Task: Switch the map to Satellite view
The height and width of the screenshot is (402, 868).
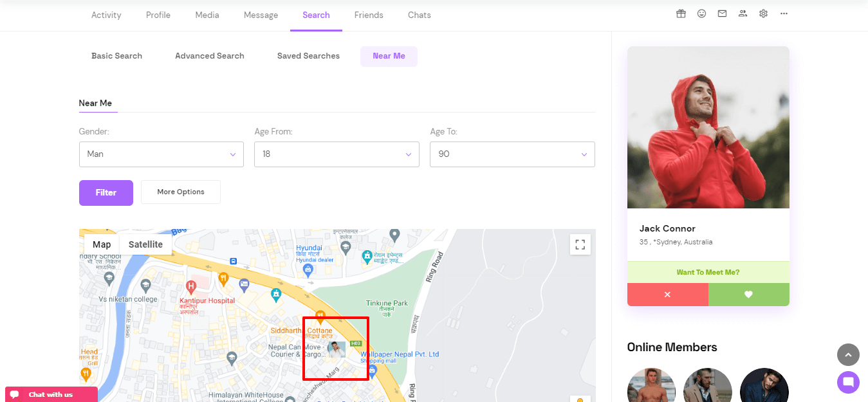Action: point(145,244)
